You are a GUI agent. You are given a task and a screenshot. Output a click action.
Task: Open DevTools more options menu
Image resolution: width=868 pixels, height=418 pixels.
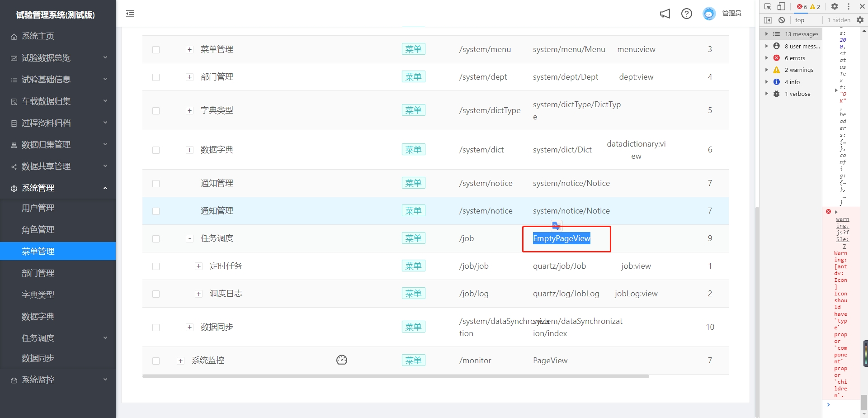pyautogui.click(x=849, y=6)
